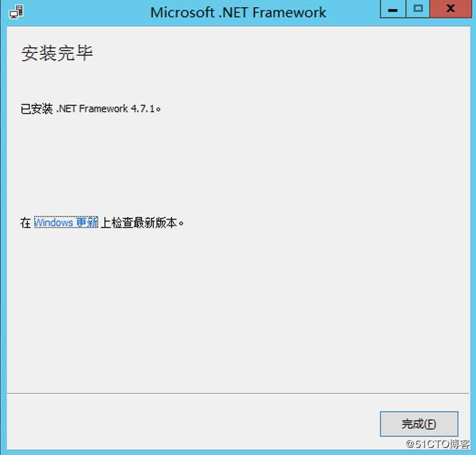Screen dimensions: 476x455
Task: Click blank area between message and update link
Action: tap(238, 165)
